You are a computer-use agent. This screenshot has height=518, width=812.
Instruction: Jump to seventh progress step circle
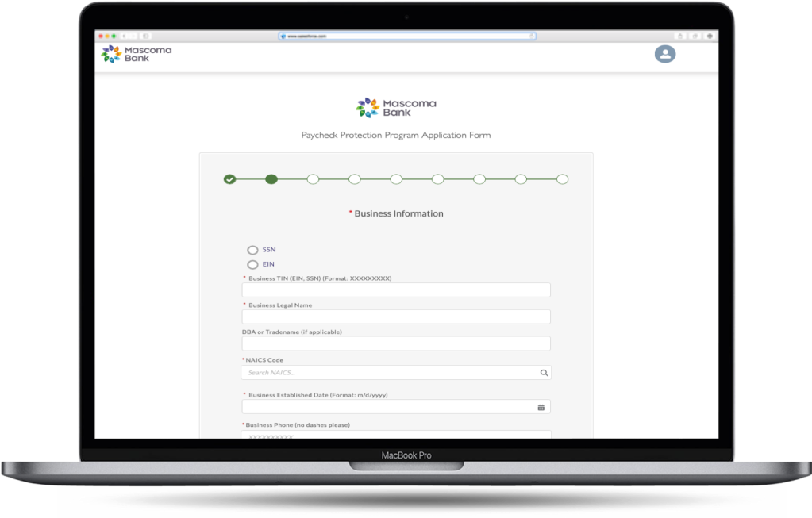click(x=479, y=179)
